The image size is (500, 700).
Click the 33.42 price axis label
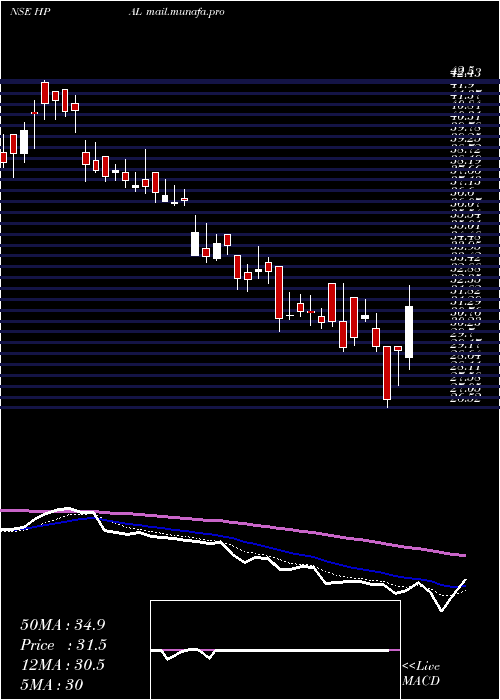467,258
